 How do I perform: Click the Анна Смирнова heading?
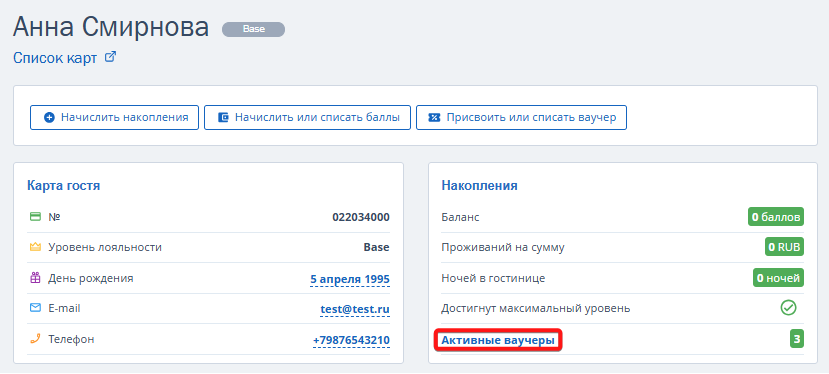tap(111, 27)
